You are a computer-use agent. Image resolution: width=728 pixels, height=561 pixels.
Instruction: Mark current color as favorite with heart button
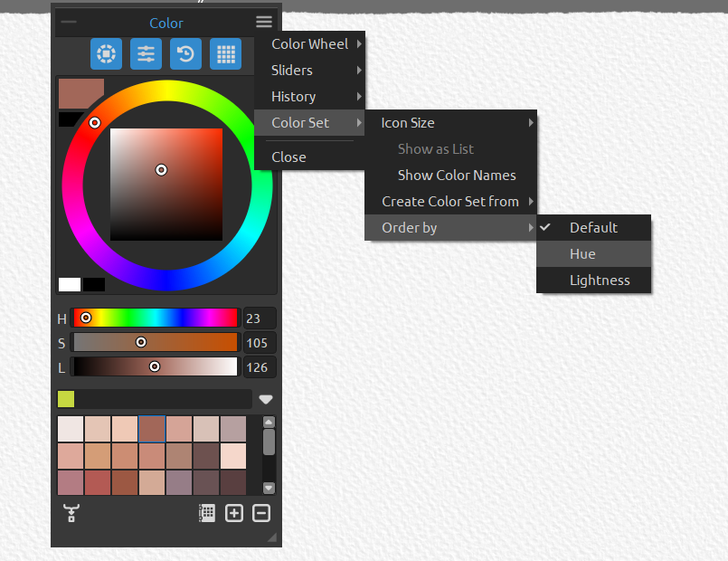click(266, 398)
